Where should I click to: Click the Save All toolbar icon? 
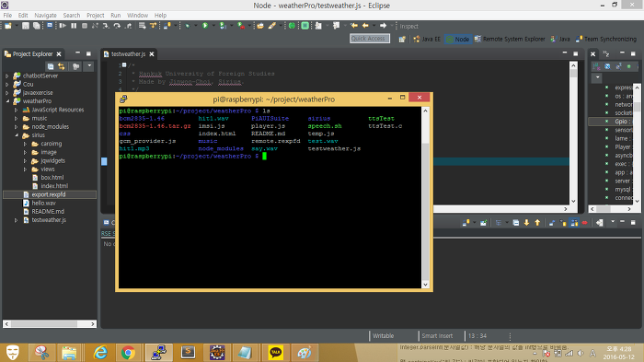(37, 26)
